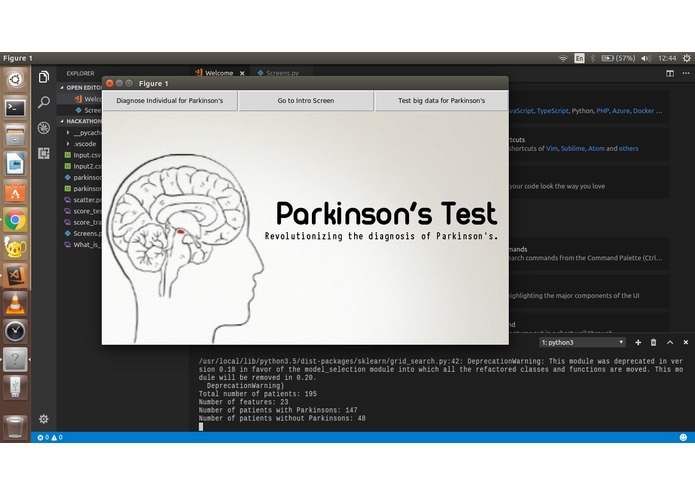Open Input2.csv in the Explorer

pos(83,166)
